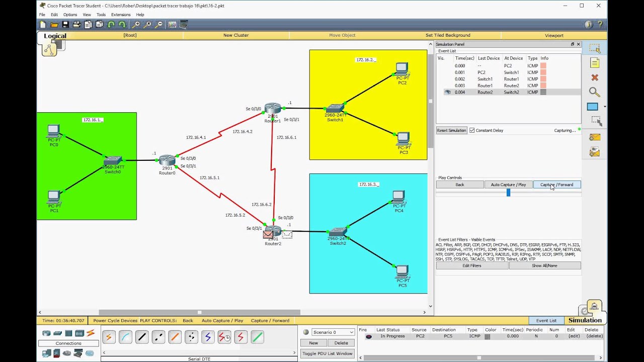Image resolution: width=644 pixels, height=362 pixels.
Task: Click the Save file toolbar icon
Action: [65, 25]
